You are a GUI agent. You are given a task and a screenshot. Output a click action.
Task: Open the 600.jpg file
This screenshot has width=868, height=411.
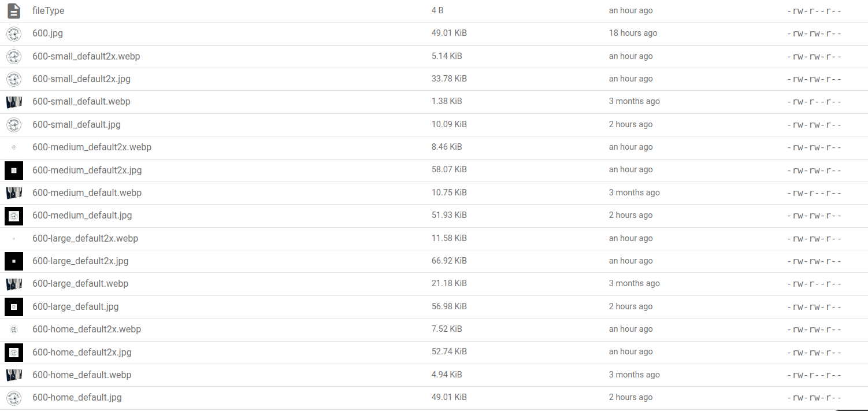click(x=47, y=34)
